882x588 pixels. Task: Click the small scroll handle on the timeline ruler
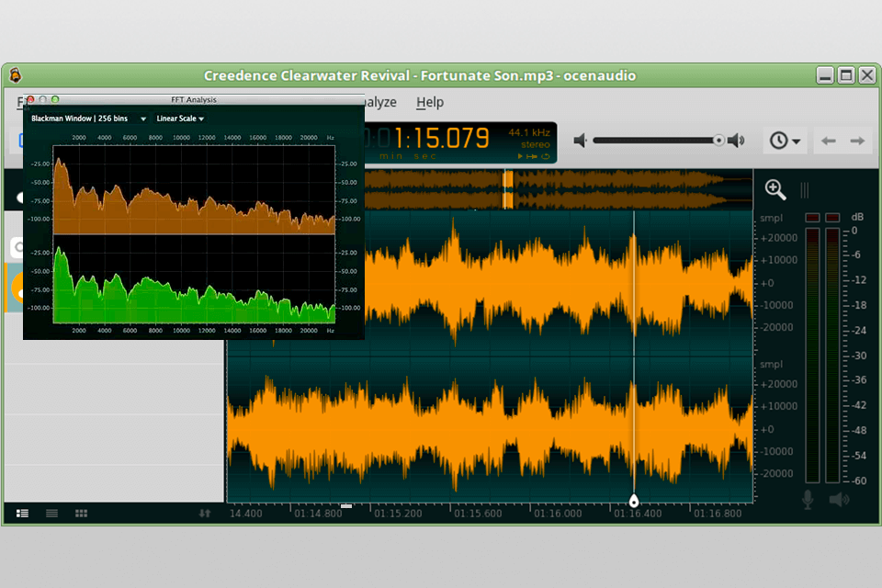(346, 506)
